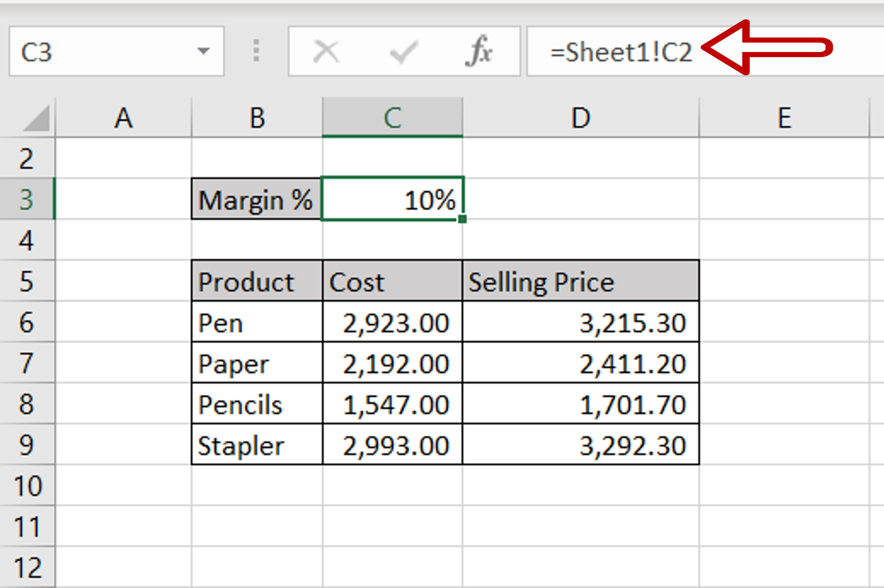Select row 9 header
The width and height of the screenshot is (884, 588).
point(27,444)
